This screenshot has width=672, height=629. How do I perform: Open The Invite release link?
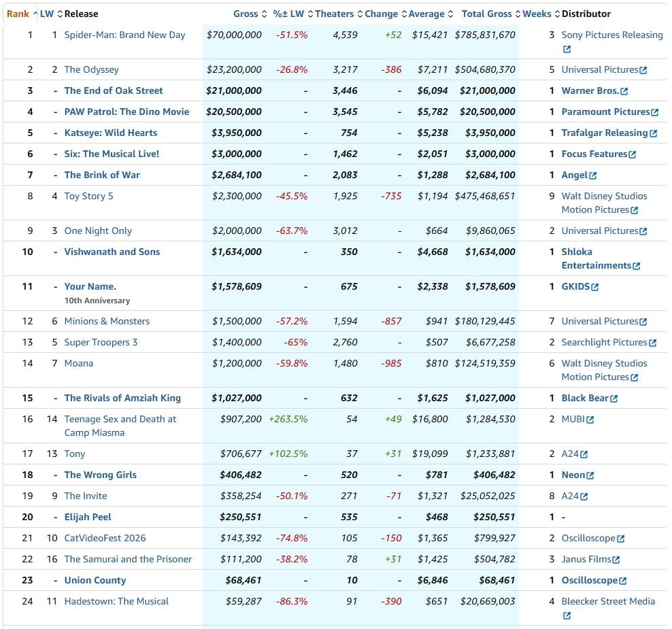tap(86, 496)
